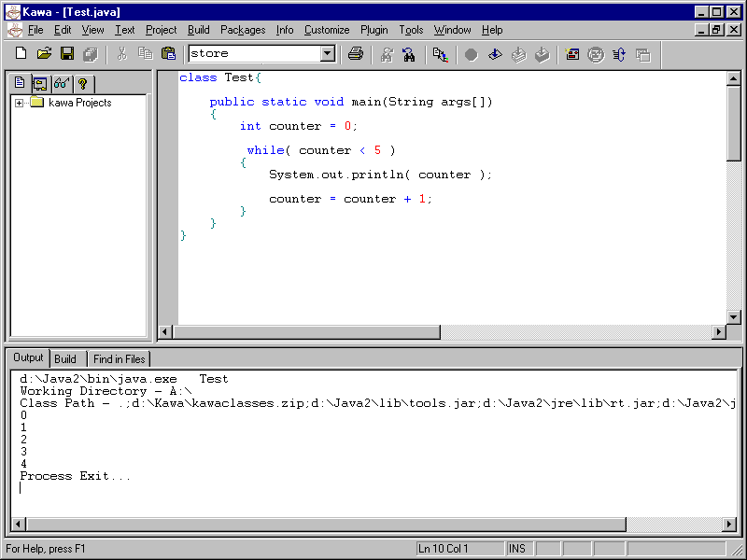Viewport: 747px width, 560px height.
Task: Open the File menu
Action: pyautogui.click(x=35, y=30)
